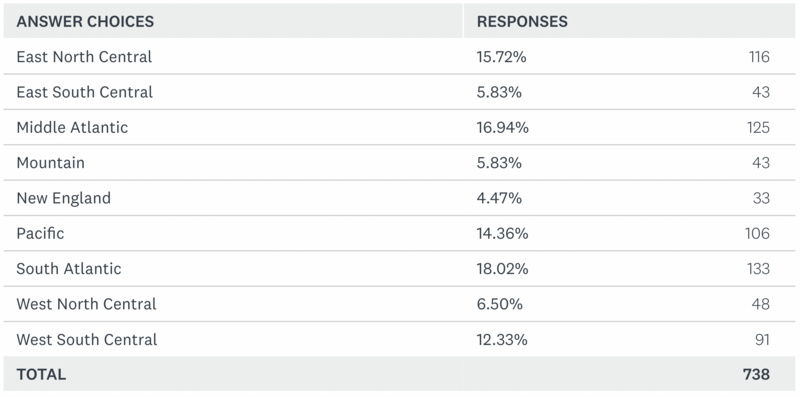Click the 6.50% percentage value
Screen dimensions: 800x397
[x=499, y=304]
